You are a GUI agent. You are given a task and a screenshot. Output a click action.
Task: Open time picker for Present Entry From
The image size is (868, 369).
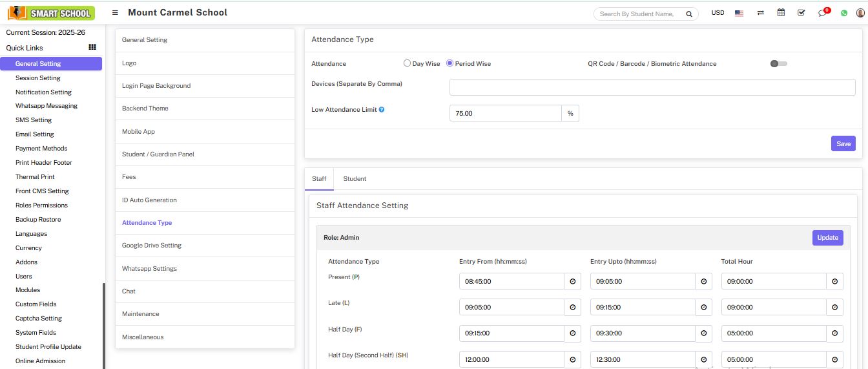click(x=572, y=281)
